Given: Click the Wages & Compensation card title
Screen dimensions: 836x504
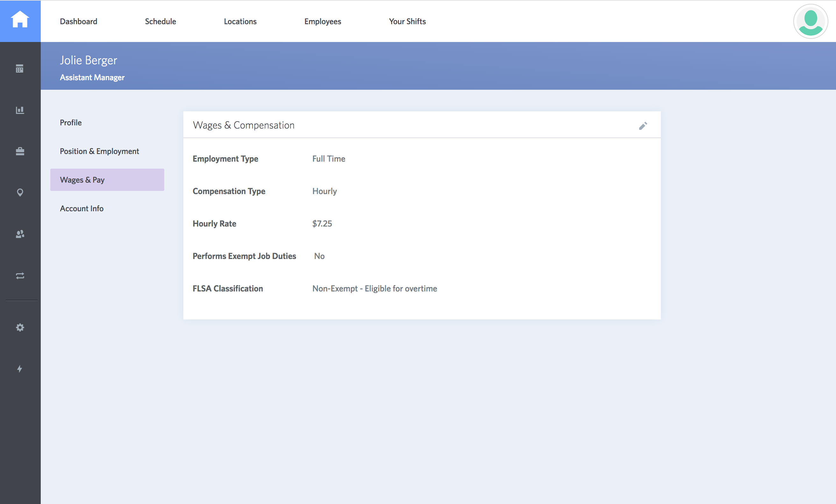Looking at the screenshot, I should click(244, 125).
